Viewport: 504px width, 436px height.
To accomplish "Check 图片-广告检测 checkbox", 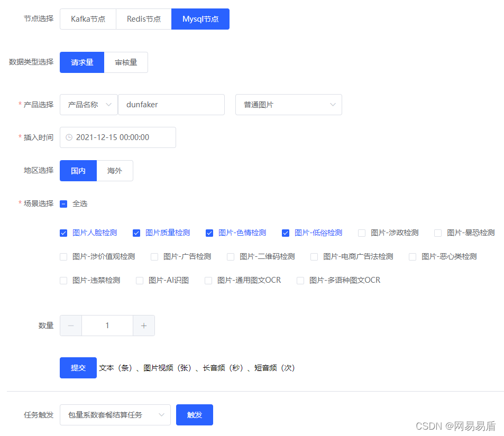I will [x=154, y=257].
